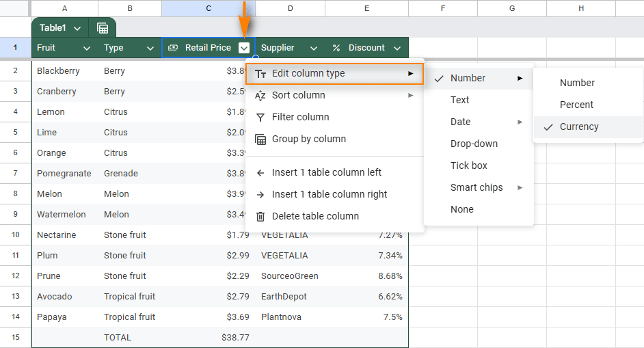Select column F header
Image resolution: width=644 pixels, height=348 pixels.
pyautogui.click(x=443, y=8)
